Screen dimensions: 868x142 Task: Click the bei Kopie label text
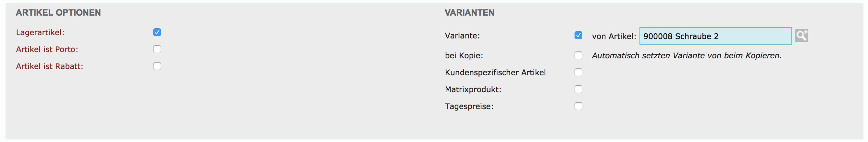[x=464, y=55]
